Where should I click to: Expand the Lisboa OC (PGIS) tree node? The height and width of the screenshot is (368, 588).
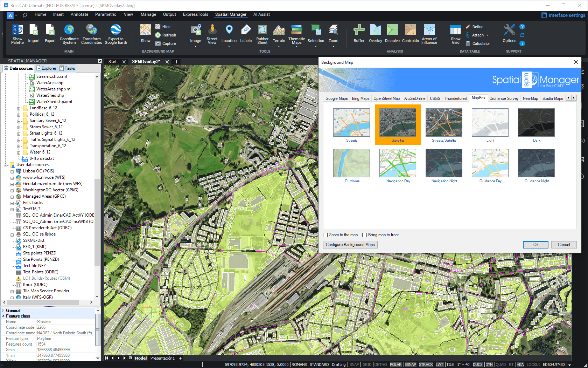pos(12,171)
